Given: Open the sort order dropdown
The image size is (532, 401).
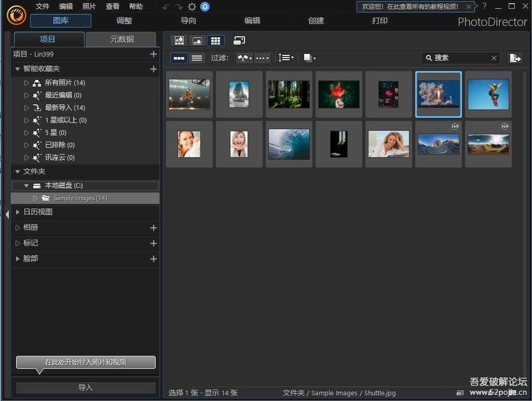Looking at the screenshot, I should [285, 58].
